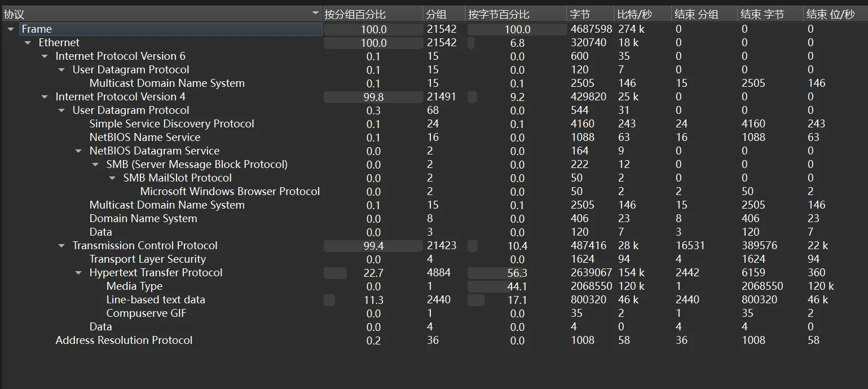Image resolution: width=868 pixels, height=389 pixels.
Task: Click sort indicator in 协议 column header
Action: [x=315, y=13]
